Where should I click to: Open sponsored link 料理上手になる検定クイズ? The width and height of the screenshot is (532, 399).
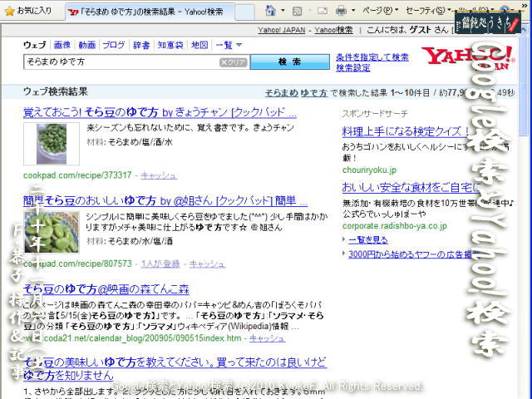coord(406,131)
